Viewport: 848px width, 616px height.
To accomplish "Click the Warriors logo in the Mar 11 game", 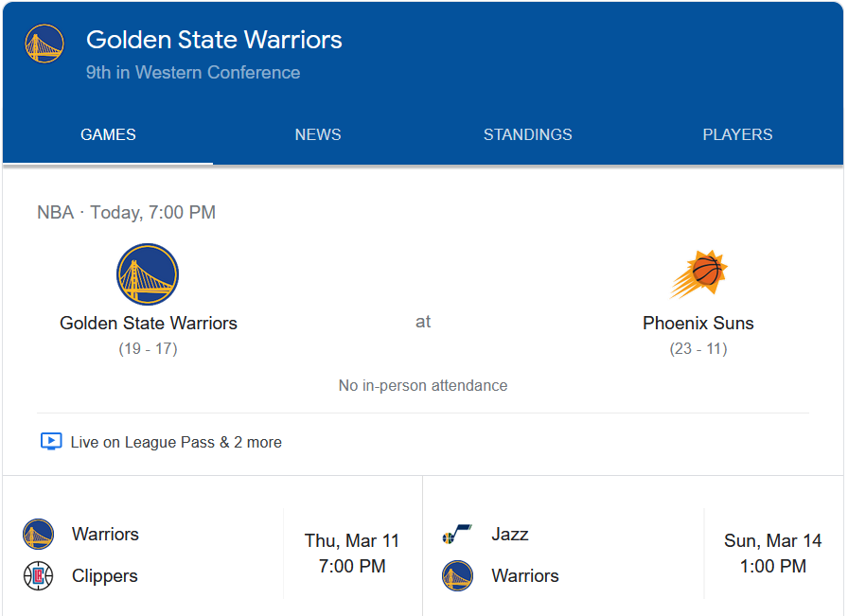I will pyautogui.click(x=38, y=535).
